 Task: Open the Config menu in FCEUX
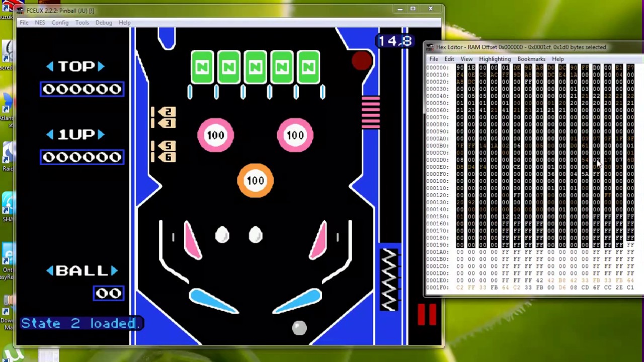tap(60, 23)
